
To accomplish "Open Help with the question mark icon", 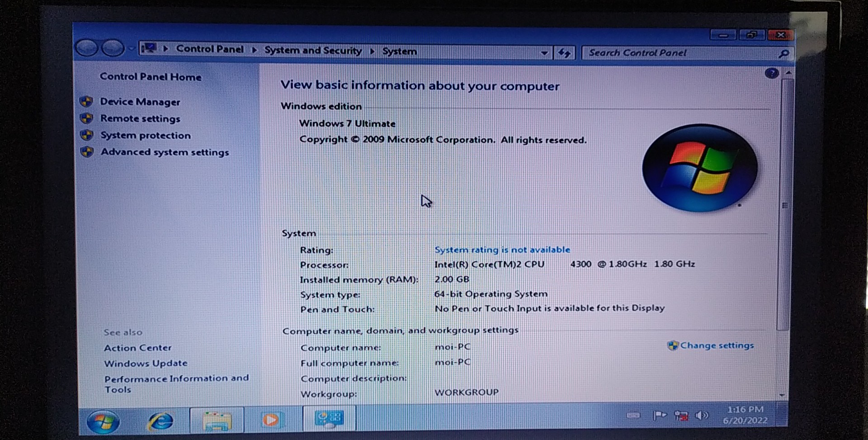I will point(771,73).
